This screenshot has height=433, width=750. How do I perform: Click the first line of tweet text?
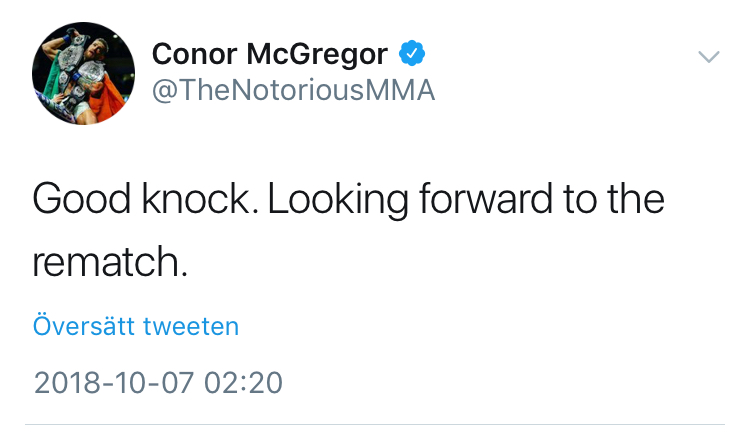[348, 200]
